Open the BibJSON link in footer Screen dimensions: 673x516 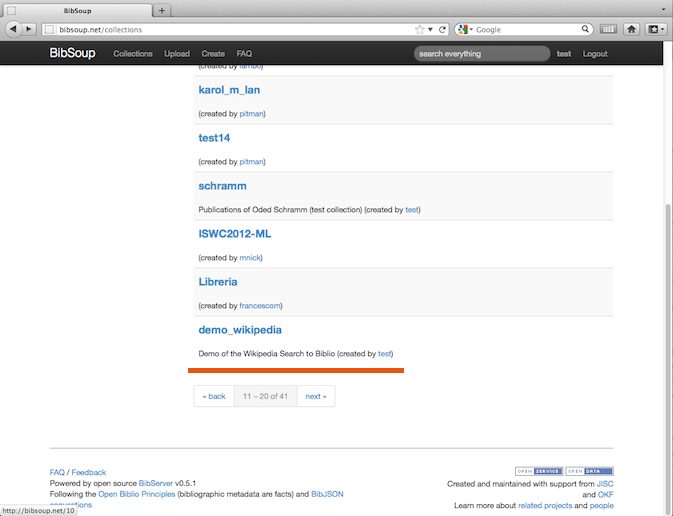pos(327,494)
